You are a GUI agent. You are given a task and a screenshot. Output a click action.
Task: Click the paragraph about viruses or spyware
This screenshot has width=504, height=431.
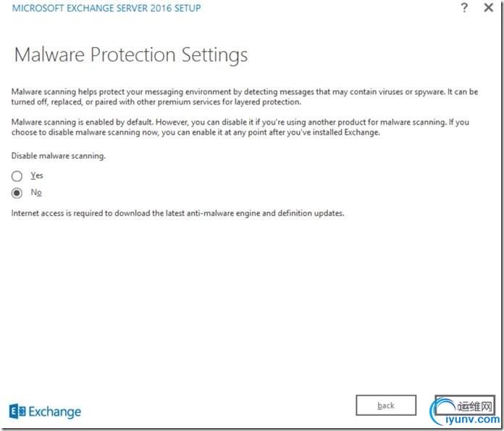click(x=245, y=97)
